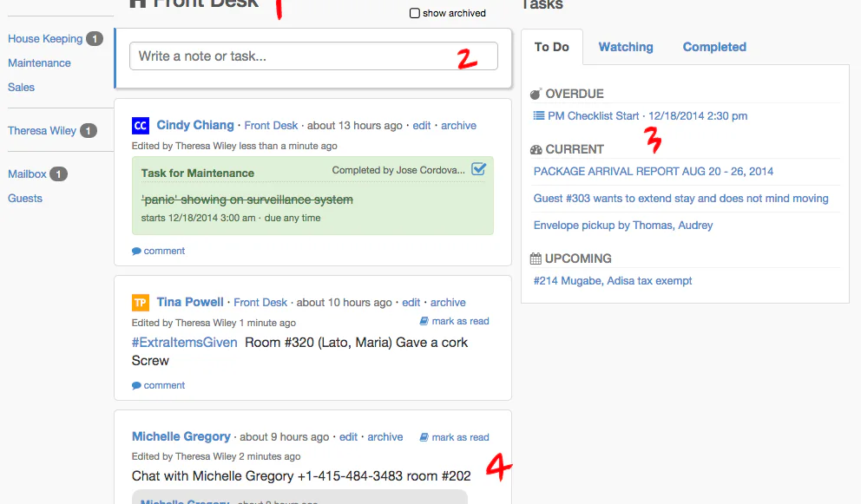Click Front Desk link in Tina Powell's post

pyautogui.click(x=260, y=303)
